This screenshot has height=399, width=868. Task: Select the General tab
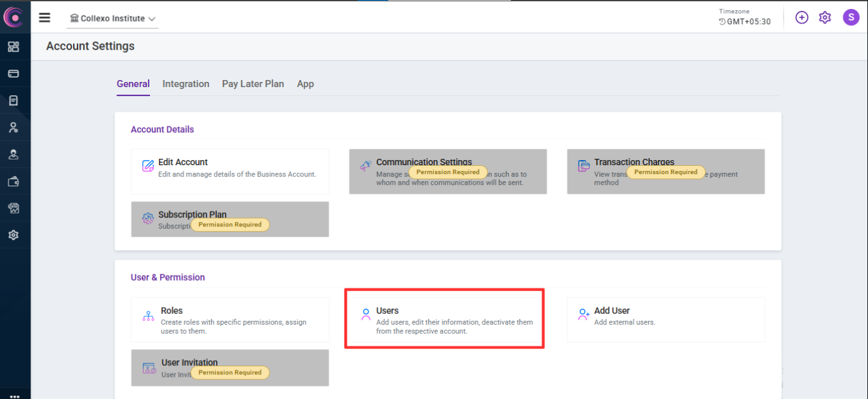click(x=133, y=84)
